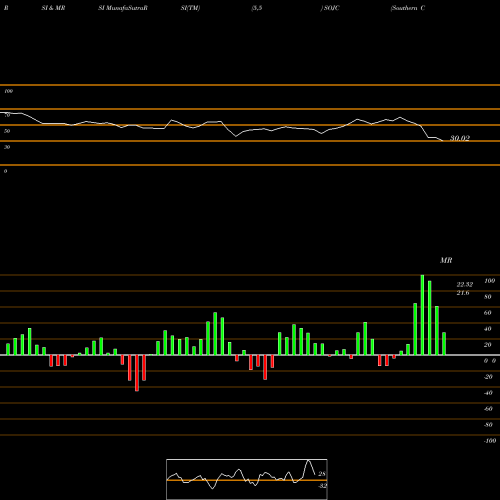Click the RSI 50 axis label
The width and height of the screenshot is (500, 500).
[7, 131]
